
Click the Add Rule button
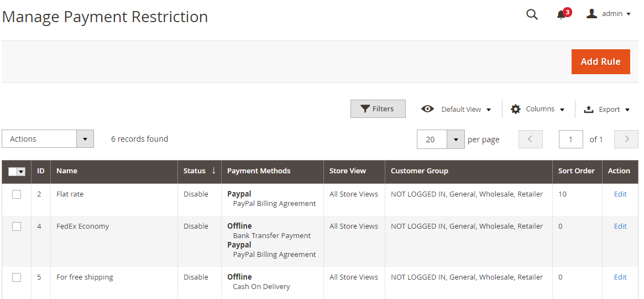[x=600, y=61]
